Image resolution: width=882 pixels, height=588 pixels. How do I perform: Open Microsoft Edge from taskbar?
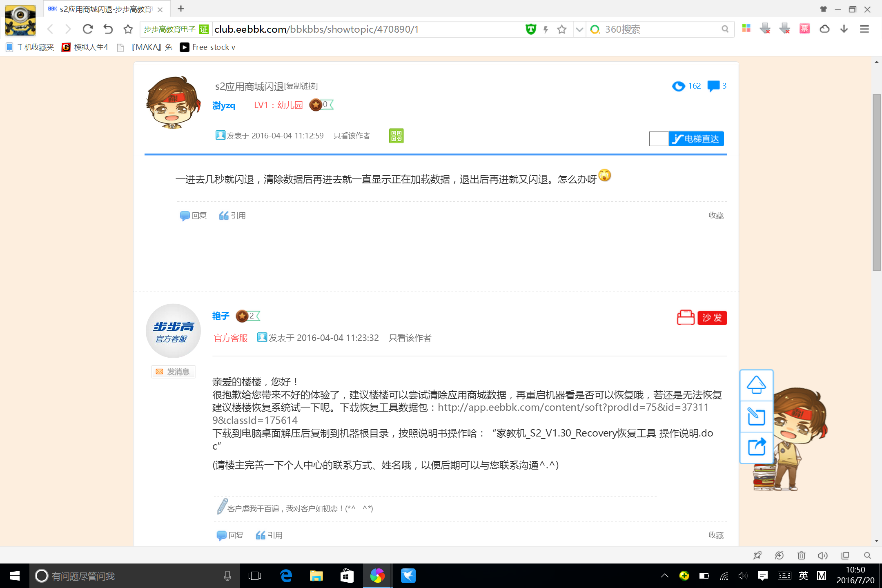point(286,576)
